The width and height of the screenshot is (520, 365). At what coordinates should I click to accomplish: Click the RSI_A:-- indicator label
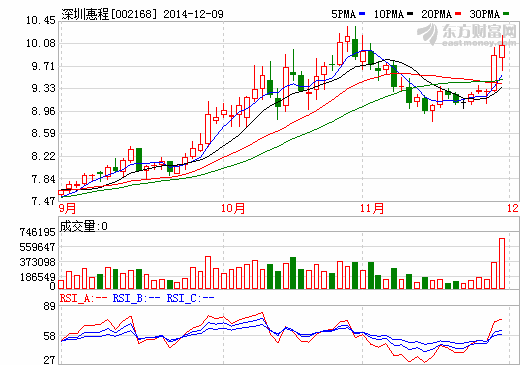(x=83, y=298)
